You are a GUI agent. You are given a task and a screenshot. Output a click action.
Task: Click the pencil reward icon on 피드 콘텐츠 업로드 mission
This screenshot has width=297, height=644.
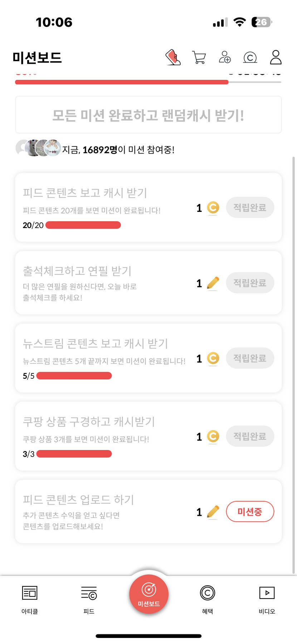(213, 512)
